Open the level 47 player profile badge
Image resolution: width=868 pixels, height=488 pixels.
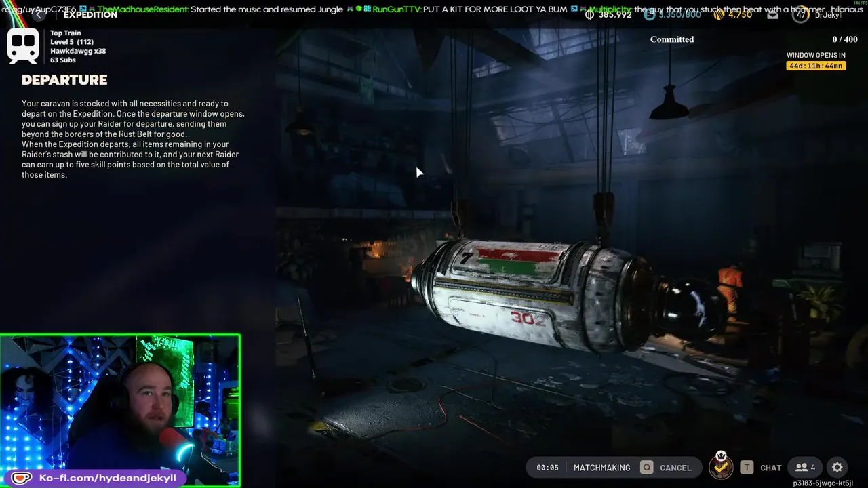coord(801,14)
